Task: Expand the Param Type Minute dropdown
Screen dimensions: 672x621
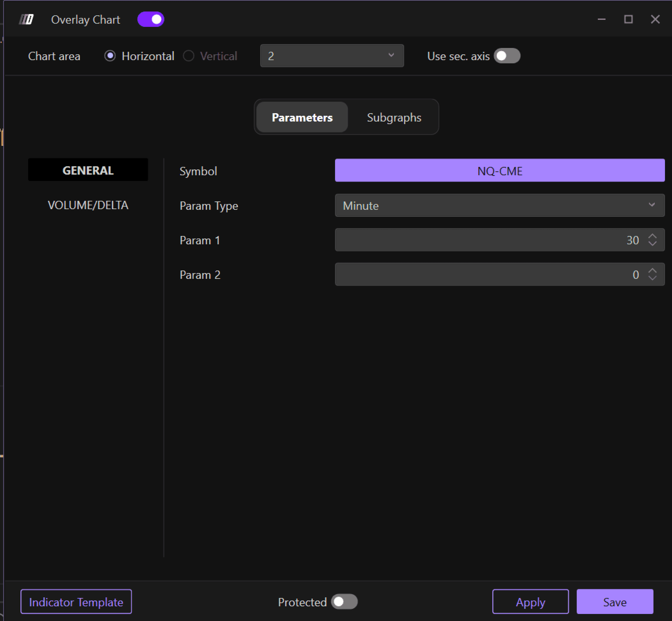Action: (x=499, y=205)
